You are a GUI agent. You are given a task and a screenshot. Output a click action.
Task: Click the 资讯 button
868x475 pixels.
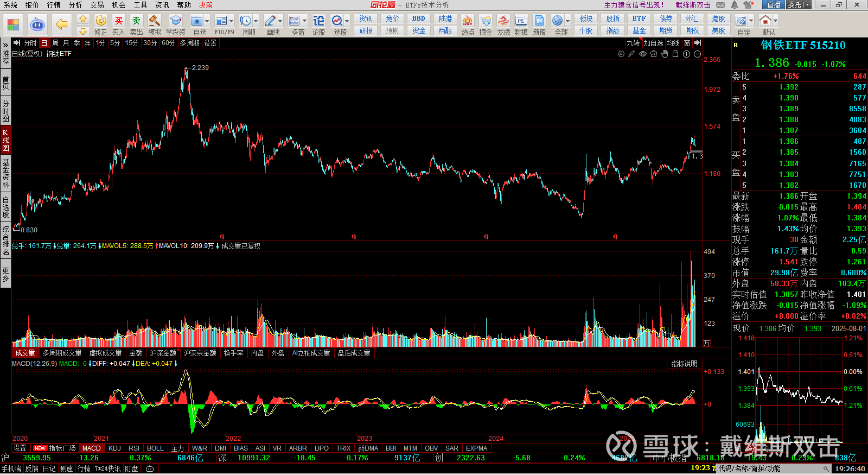coord(366,18)
